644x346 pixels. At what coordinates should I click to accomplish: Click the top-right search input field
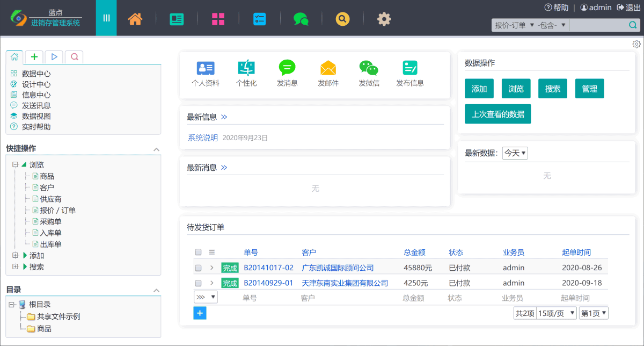click(x=598, y=25)
